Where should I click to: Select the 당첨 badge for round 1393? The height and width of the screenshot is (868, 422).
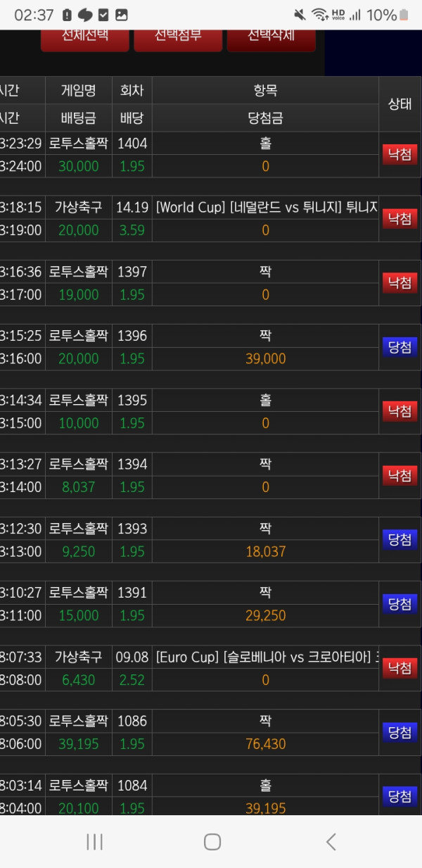pyautogui.click(x=399, y=539)
